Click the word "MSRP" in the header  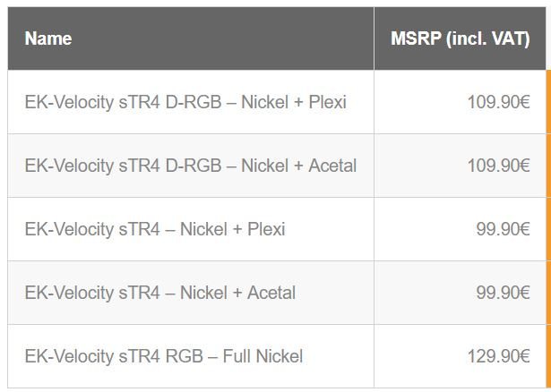[416, 38]
